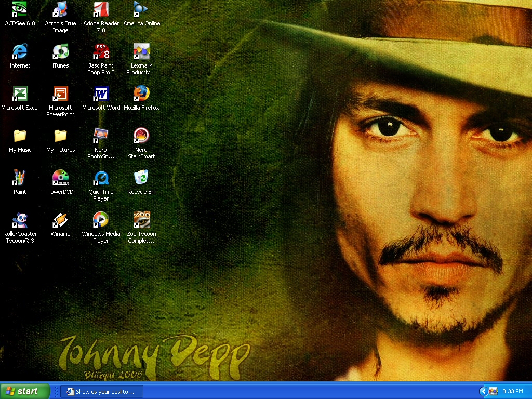Select the Mozilla Firefox shortcut

[141, 94]
